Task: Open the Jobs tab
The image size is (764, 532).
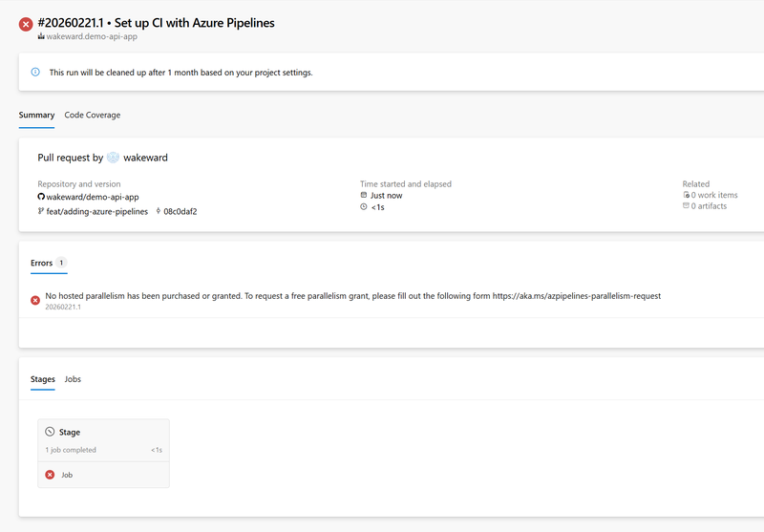Action: click(x=73, y=379)
